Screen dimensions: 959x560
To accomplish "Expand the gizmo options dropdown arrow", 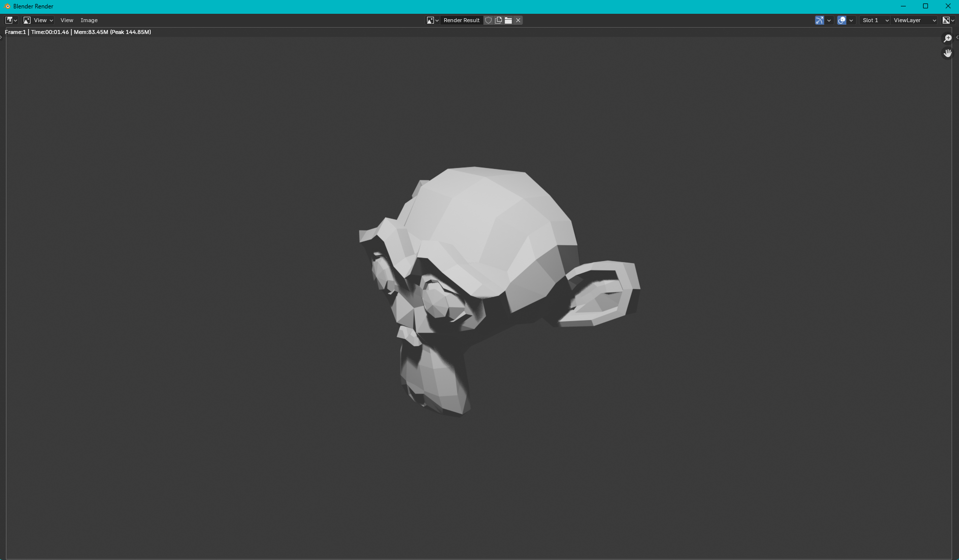I will pyautogui.click(x=829, y=20).
